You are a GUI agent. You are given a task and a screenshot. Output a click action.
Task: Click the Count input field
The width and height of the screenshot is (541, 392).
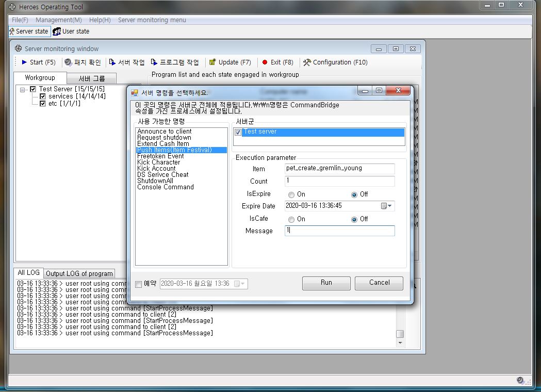tap(340, 181)
